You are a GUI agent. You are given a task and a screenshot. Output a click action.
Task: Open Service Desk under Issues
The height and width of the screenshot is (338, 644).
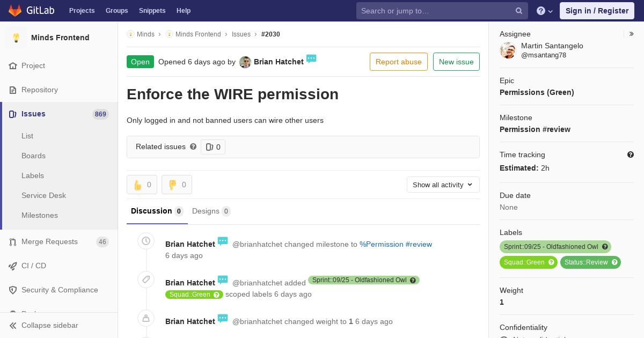[43, 195]
